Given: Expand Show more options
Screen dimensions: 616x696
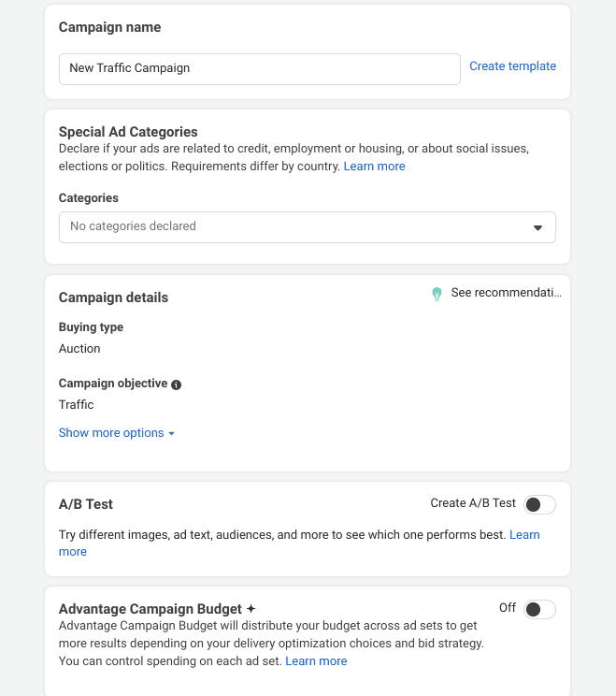Looking at the screenshot, I should click(111, 433).
